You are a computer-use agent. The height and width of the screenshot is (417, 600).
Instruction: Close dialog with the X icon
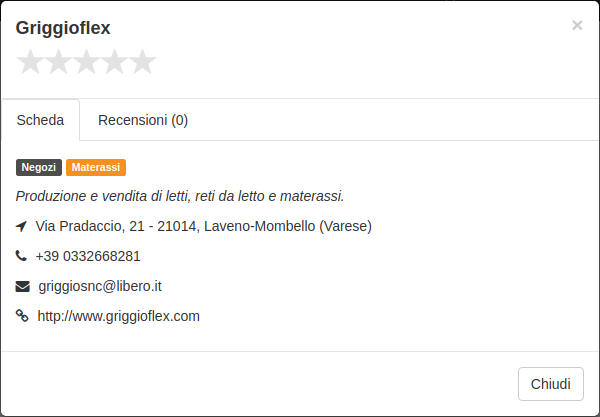point(577,25)
